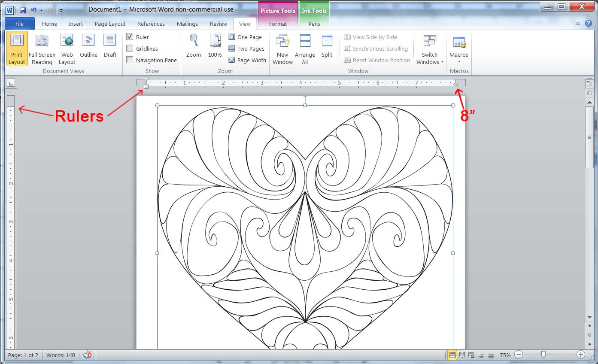The width and height of the screenshot is (598, 364).
Task: Enable Gridlines display
Action: click(130, 48)
